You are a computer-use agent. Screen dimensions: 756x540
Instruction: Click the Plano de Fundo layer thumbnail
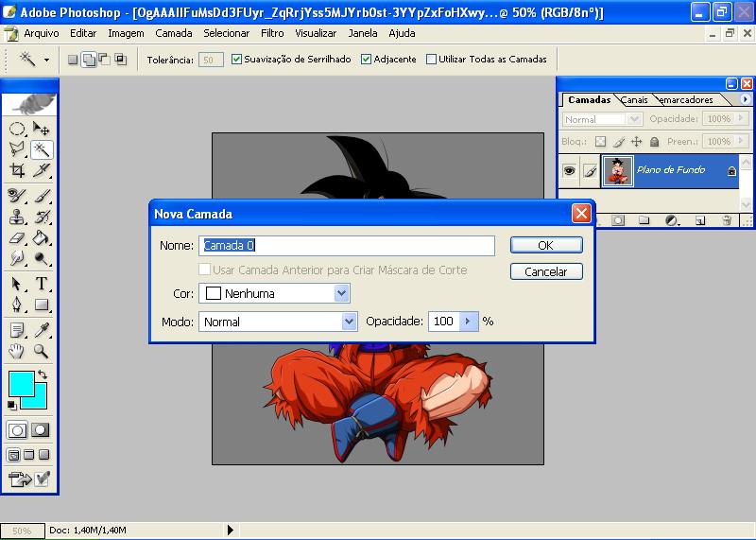tap(618, 170)
